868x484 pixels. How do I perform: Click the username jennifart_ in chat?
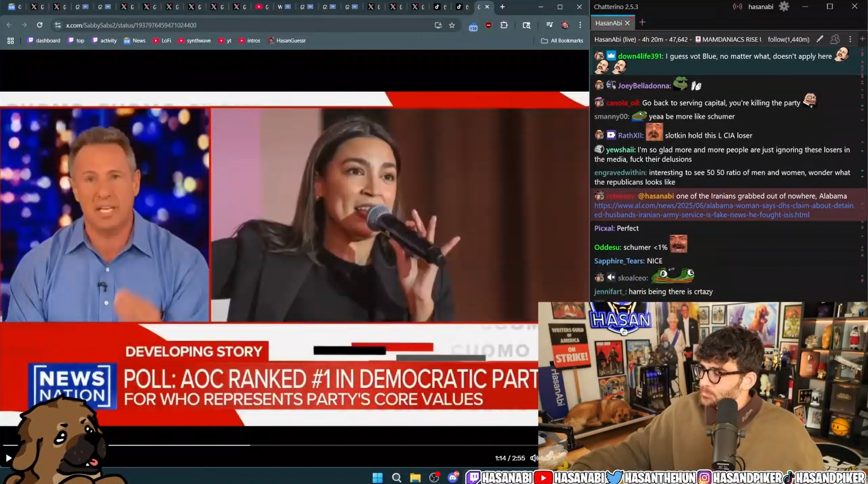coord(610,292)
